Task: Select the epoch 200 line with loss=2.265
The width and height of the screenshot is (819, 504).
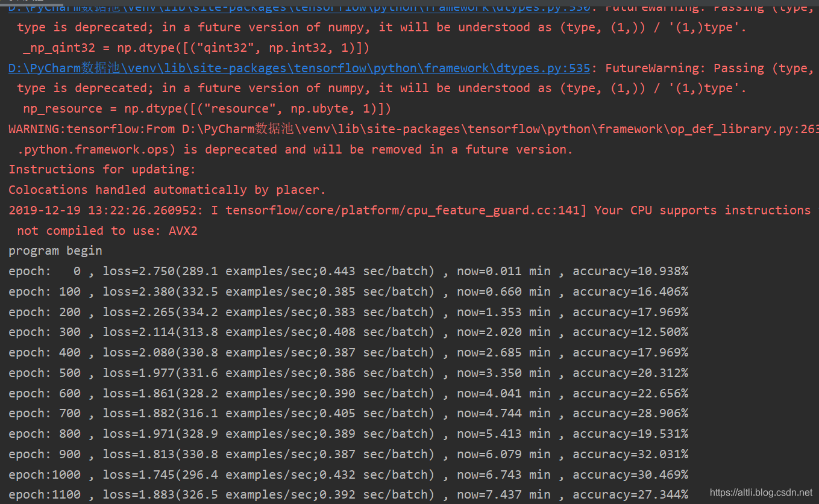Action: 348,312
